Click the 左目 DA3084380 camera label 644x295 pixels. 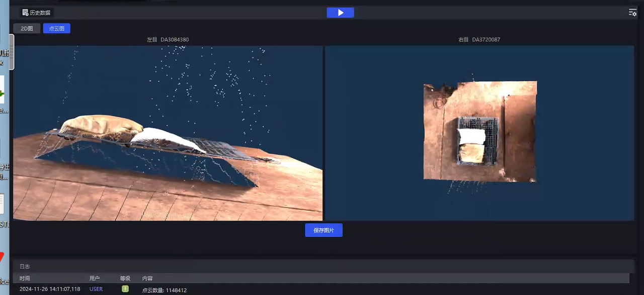click(x=168, y=40)
